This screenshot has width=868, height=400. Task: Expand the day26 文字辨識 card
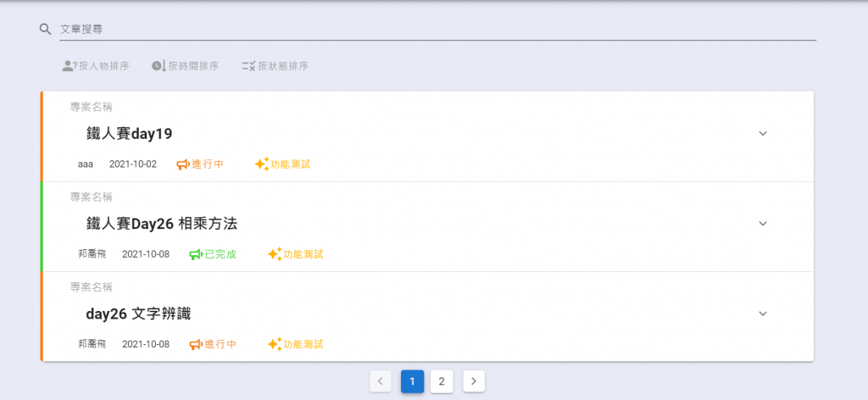pos(762,314)
